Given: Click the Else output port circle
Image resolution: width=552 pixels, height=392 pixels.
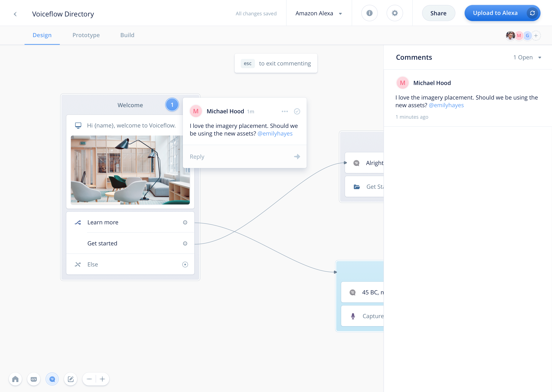Looking at the screenshot, I should pos(185,265).
